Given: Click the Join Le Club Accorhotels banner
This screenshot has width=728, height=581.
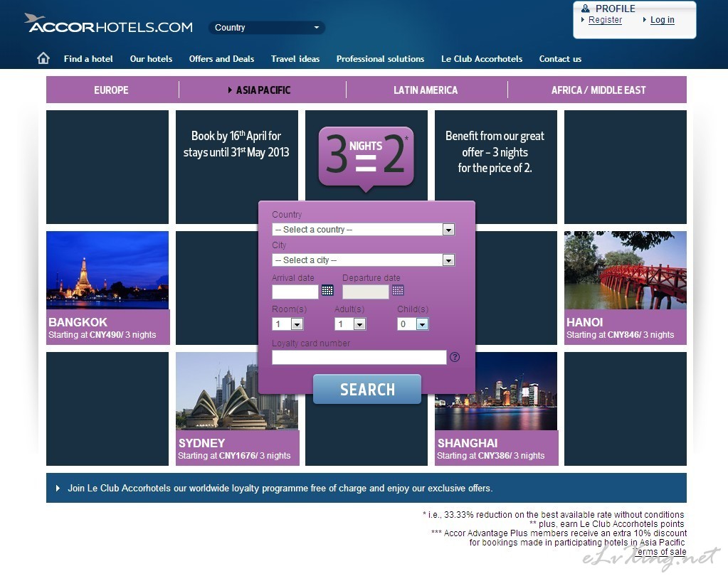Looking at the screenshot, I should click(366, 488).
